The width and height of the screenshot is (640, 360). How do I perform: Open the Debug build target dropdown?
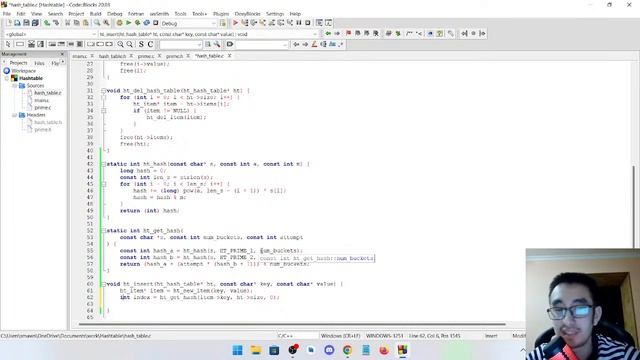pyautogui.click(x=188, y=23)
